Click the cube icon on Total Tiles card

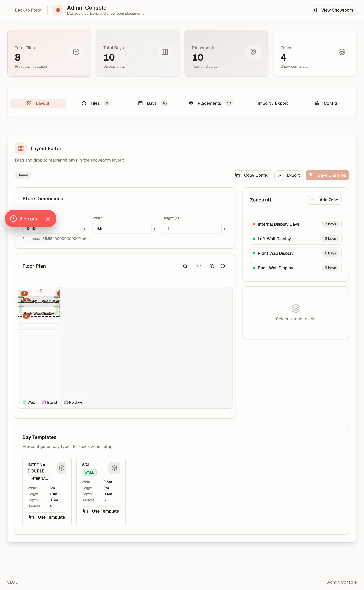click(76, 52)
